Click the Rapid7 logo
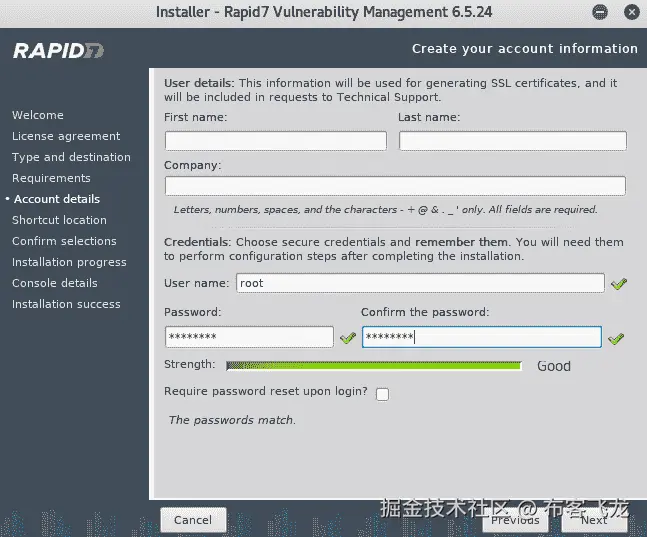Screen dimensions: 647x537 58,51
